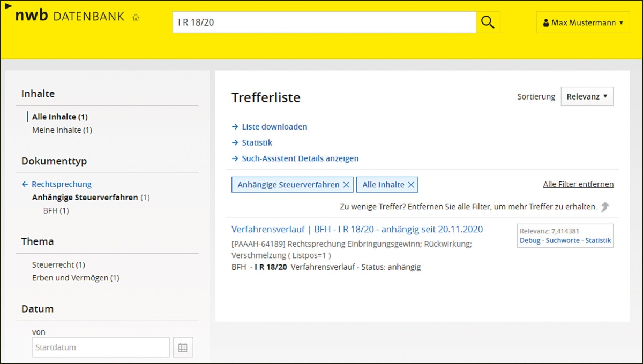643x364 pixels.
Task: Click the grey up arrow beside filter hint
Action: [x=605, y=207]
